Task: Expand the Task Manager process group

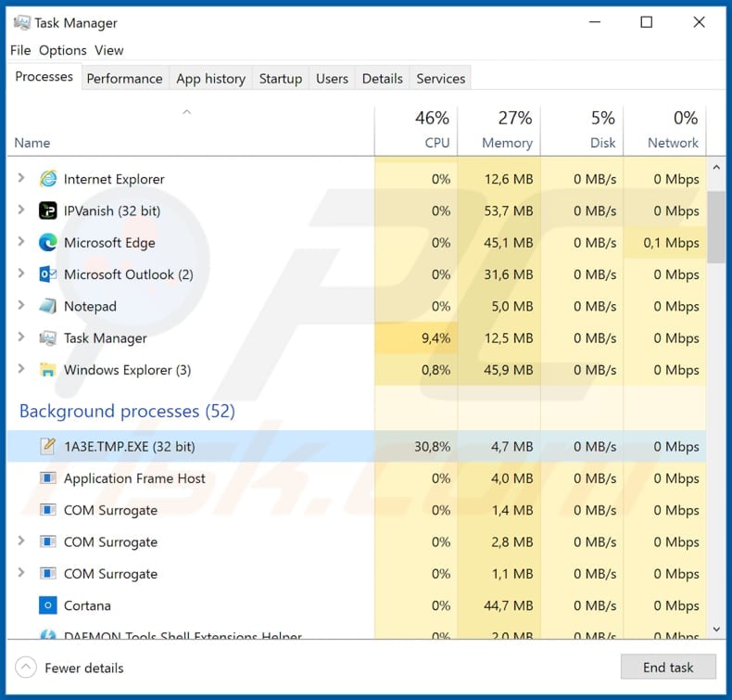Action: (21, 337)
